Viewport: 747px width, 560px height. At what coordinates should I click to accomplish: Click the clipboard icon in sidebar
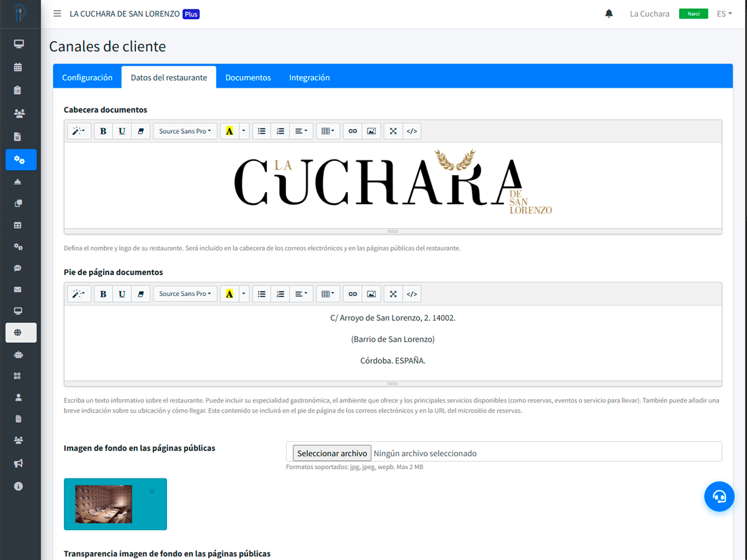click(x=18, y=90)
